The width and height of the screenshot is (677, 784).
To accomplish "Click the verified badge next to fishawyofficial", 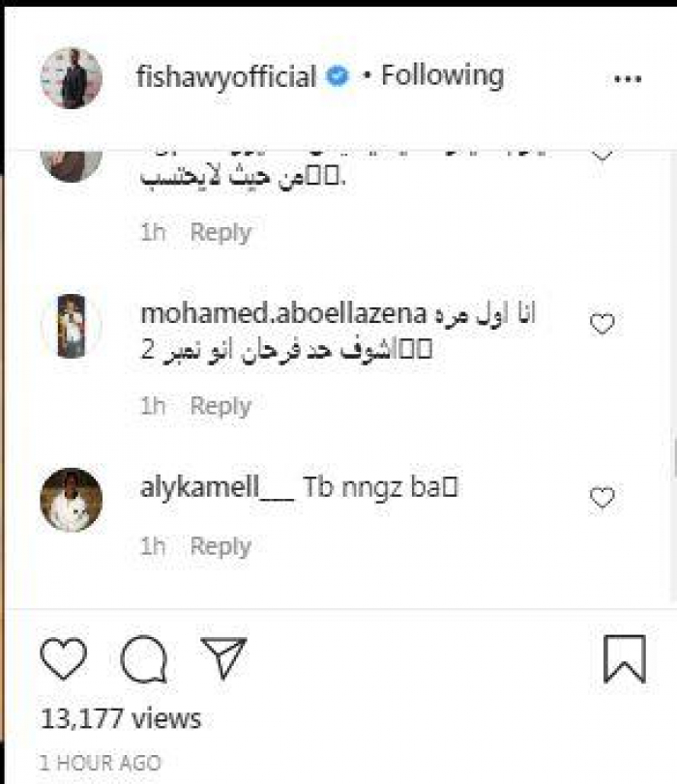I will click(336, 77).
